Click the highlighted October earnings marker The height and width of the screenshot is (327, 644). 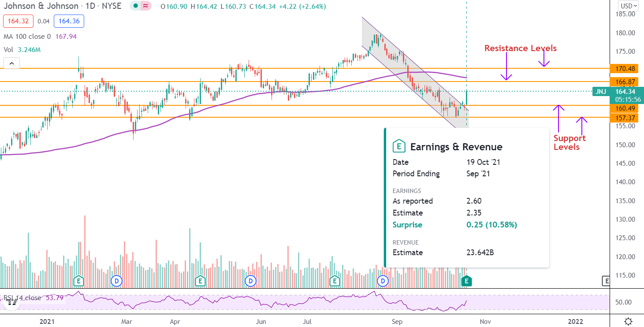[466, 281]
